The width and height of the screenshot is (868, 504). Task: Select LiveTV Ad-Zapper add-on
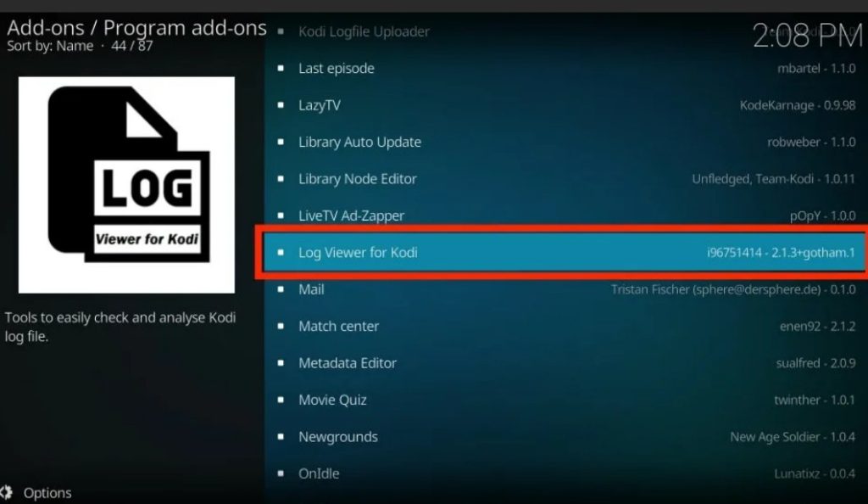click(x=566, y=216)
